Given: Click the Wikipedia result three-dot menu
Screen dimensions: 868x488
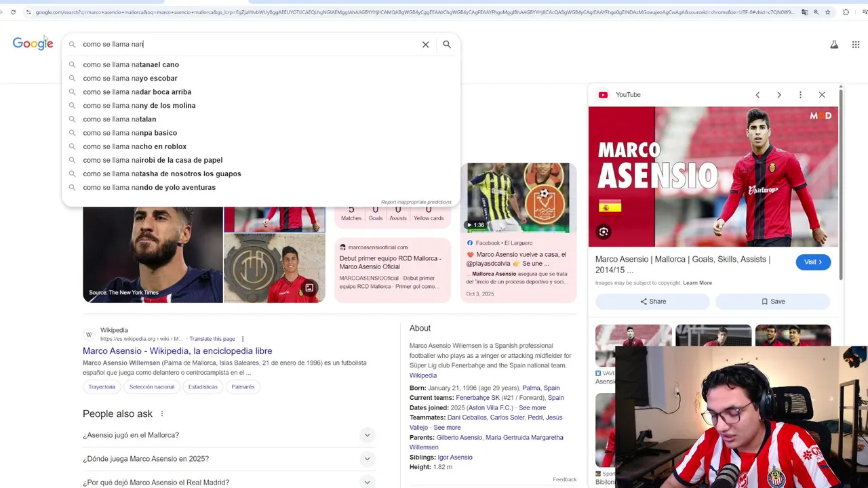Looking at the screenshot, I should [242, 339].
